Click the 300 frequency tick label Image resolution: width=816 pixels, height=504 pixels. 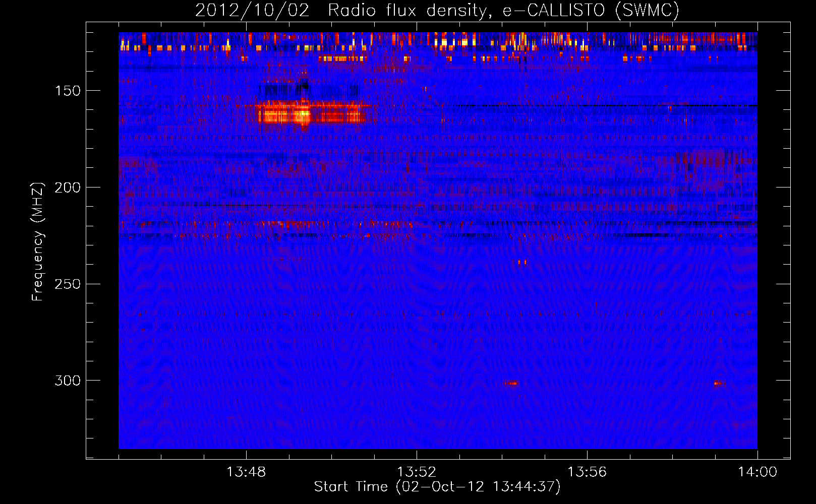tap(68, 381)
